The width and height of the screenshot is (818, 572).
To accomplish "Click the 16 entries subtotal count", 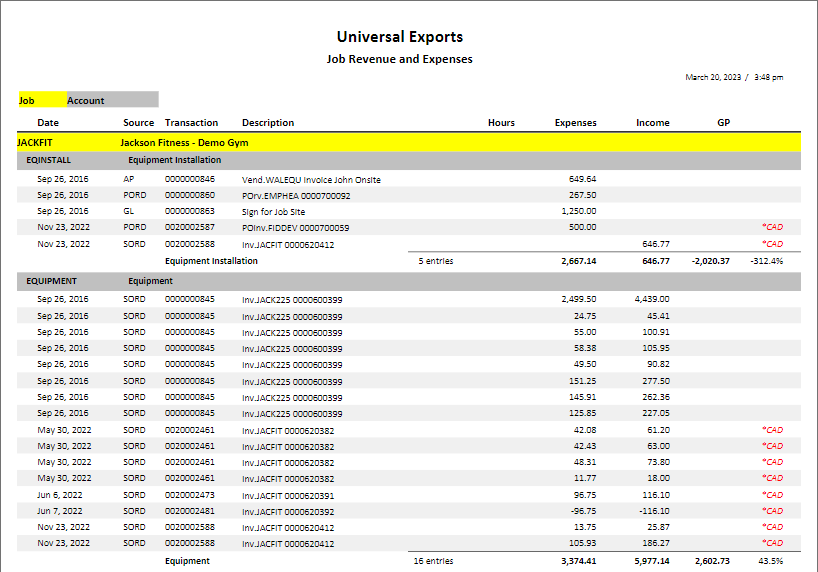I will pyautogui.click(x=433, y=561).
